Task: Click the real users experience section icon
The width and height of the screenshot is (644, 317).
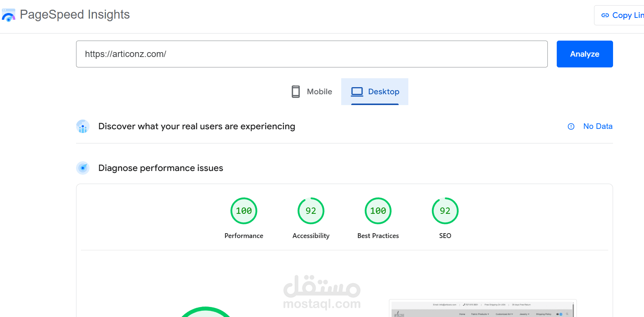Action: (x=83, y=126)
